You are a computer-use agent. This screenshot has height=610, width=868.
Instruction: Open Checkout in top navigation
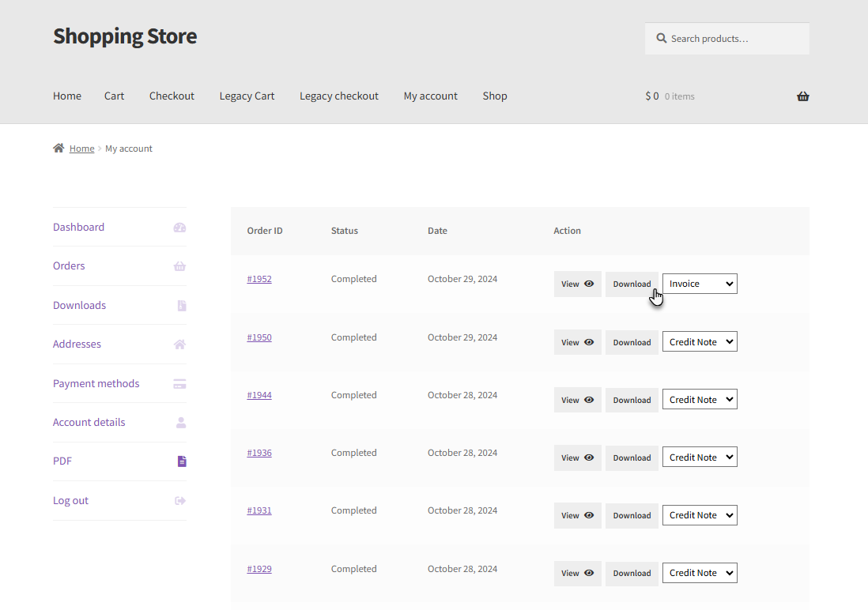(172, 96)
